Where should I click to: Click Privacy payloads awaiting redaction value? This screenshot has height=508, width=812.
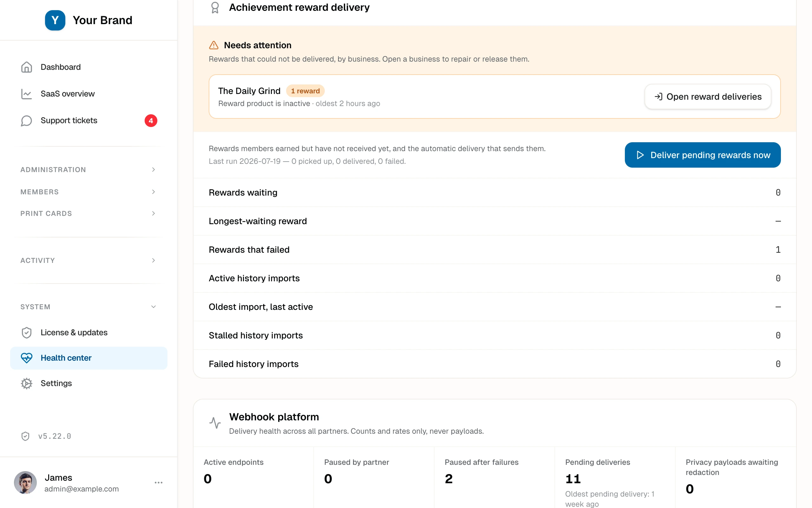tap(690, 489)
